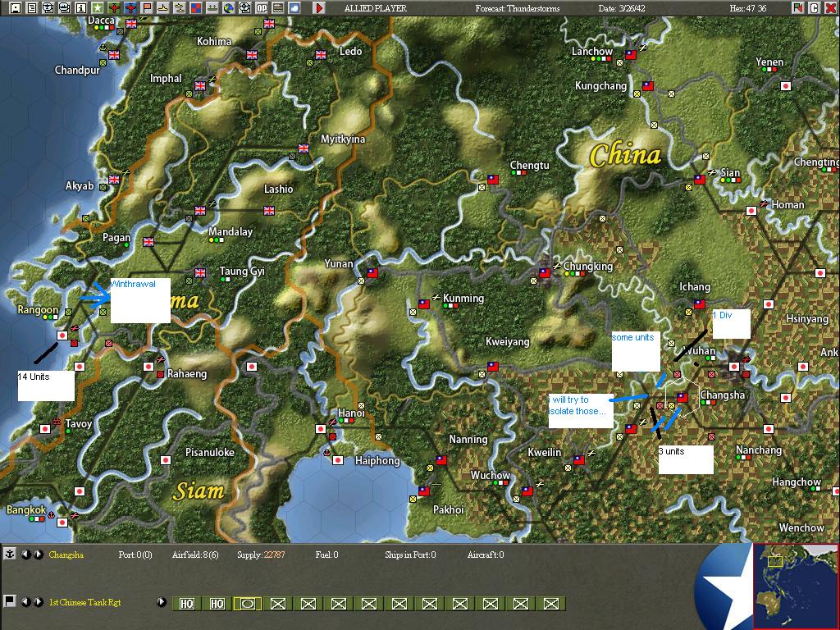The image size is (840, 630).
Task: Select the Chinese flag at Chungking
Action: (x=545, y=273)
